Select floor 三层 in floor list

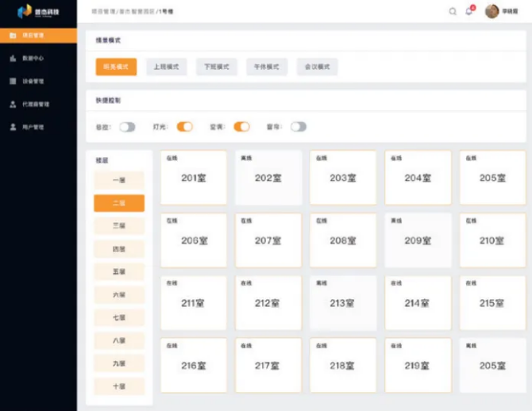(119, 226)
